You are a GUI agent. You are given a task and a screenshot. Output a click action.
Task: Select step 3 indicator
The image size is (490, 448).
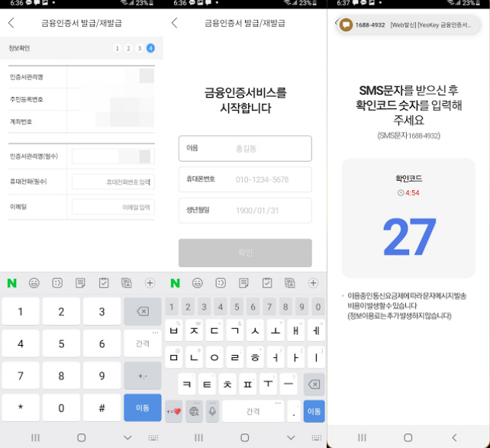[x=140, y=48]
